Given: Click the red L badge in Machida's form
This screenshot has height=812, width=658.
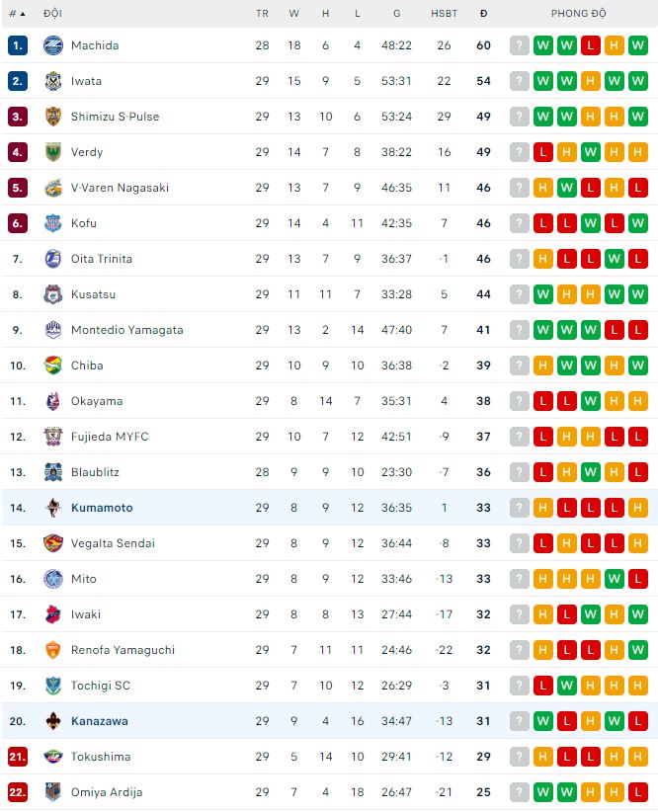Looking at the screenshot, I should pos(591,45).
